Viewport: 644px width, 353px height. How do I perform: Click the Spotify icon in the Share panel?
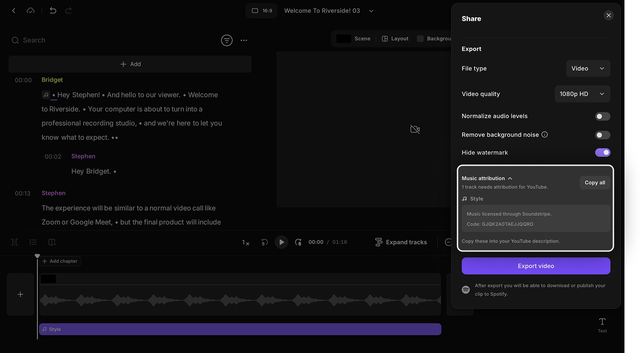click(466, 290)
